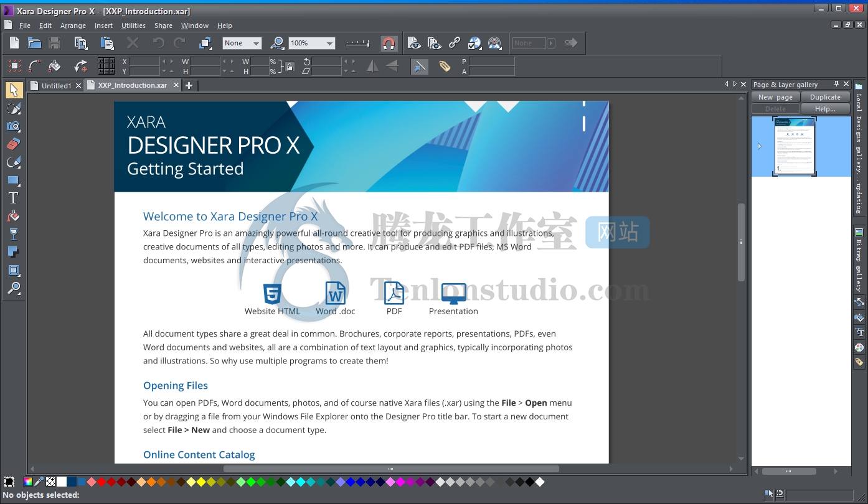Toggle the set rotation center button
Viewport: 868px width, 504px height.
click(80, 66)
